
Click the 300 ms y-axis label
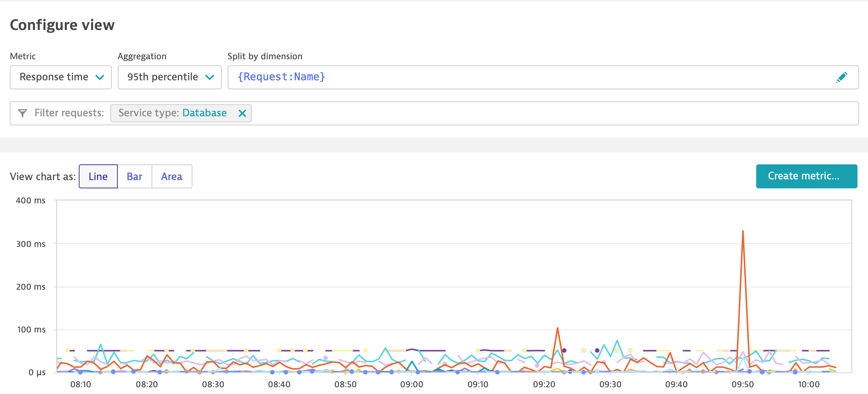31,244
